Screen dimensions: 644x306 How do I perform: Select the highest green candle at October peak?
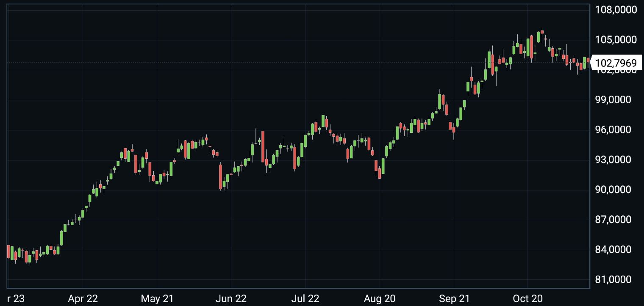(539, 37)
